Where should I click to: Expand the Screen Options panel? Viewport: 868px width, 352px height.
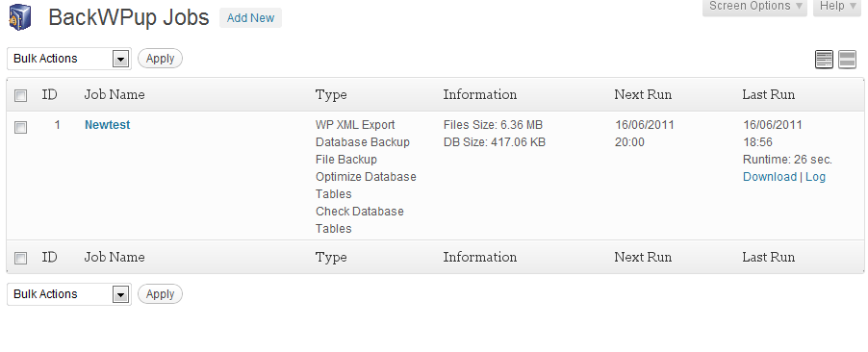click(755, 6)
